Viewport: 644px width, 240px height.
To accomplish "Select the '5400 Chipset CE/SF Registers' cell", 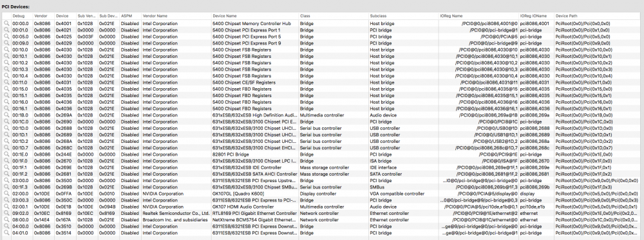I will point(244,82).
